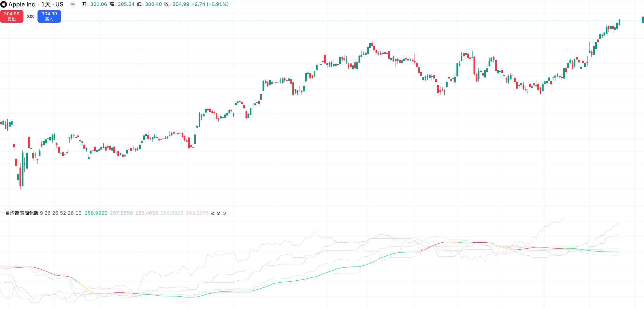The height and width of the screenshot is (309, 644).
Task: Click the pale green value 256.0825
Action: click(x=172, y=213)
